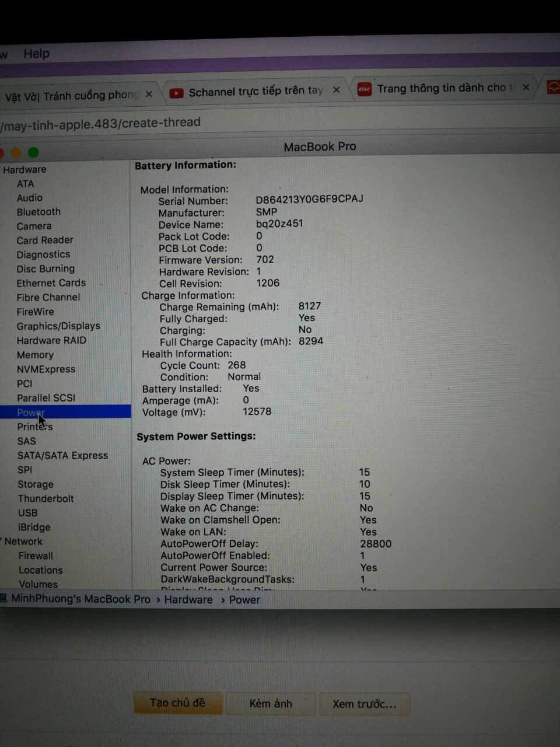The width and height of the screenshot is (560, 747).
Task: Click MinhPhuong's MacBook Pro in the path bar
Action: 80,599
